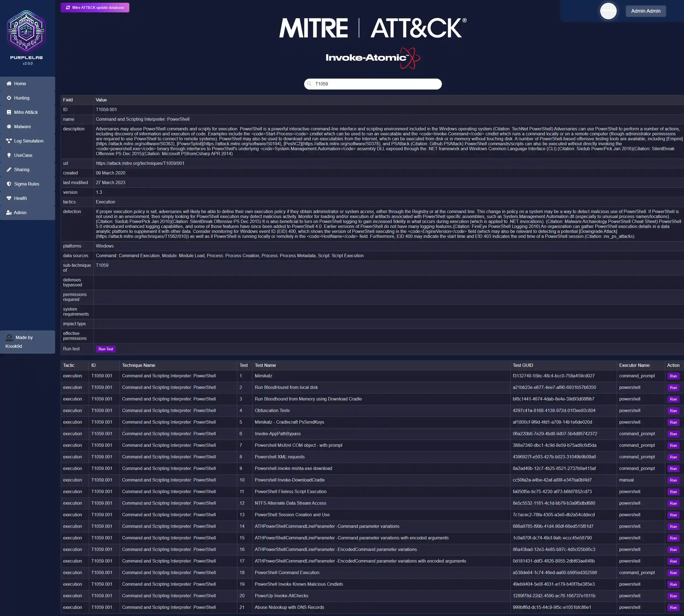
Task: Check the Health page
Action: pyautogui.click(x=20, y=198)
